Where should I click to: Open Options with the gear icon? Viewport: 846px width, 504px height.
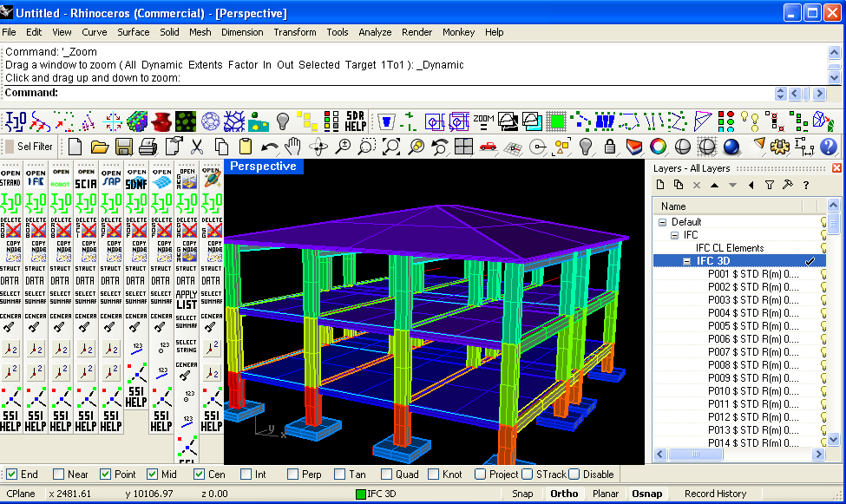(x=779, y=147)
